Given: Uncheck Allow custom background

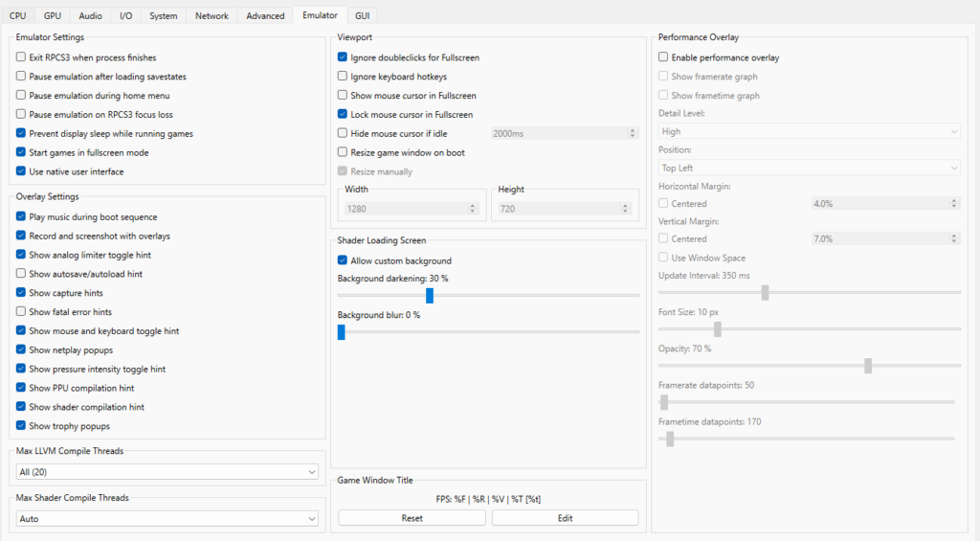Looking at the screenshot, I should click(344, 260).
